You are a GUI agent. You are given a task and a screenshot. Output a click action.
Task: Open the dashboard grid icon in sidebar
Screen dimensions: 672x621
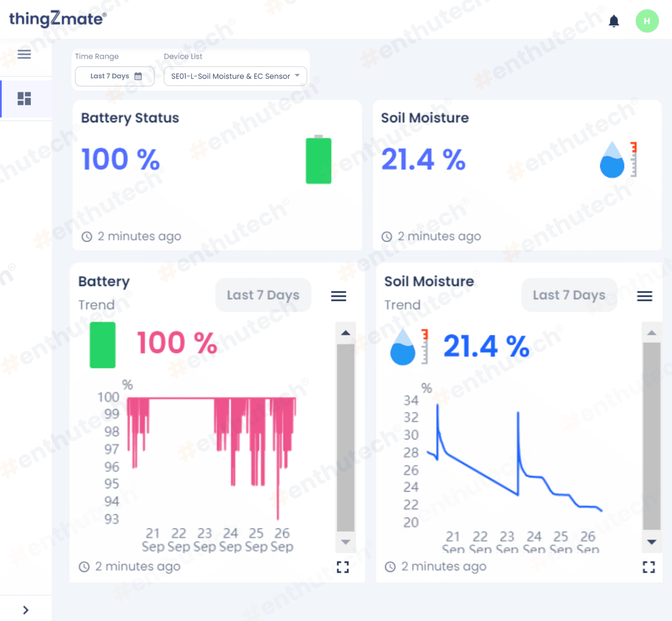pyautogui.click(x=24, y=99)
